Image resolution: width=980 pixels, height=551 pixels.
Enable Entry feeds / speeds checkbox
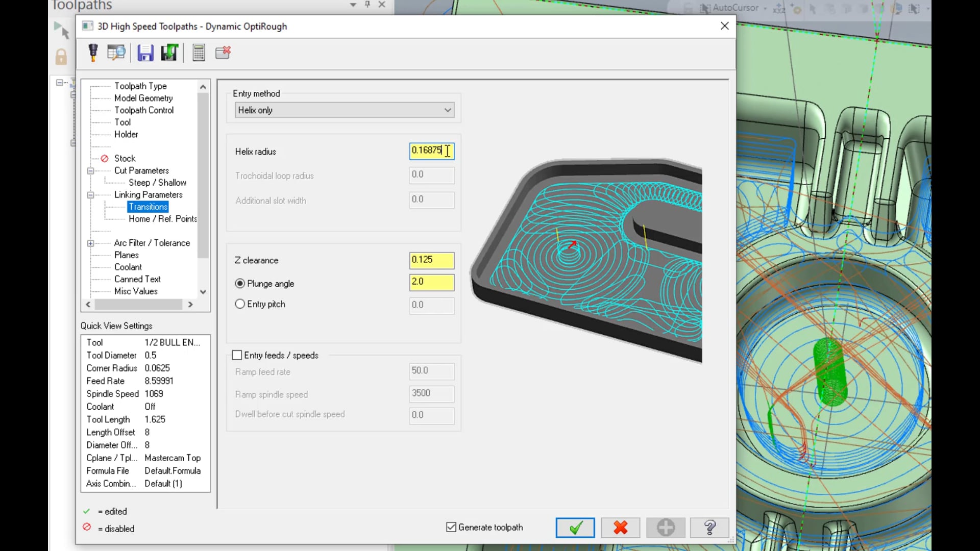237,355
